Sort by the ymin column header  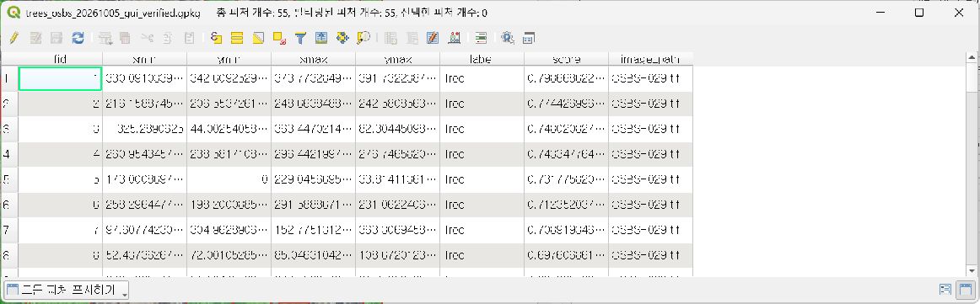pos(229,59)
